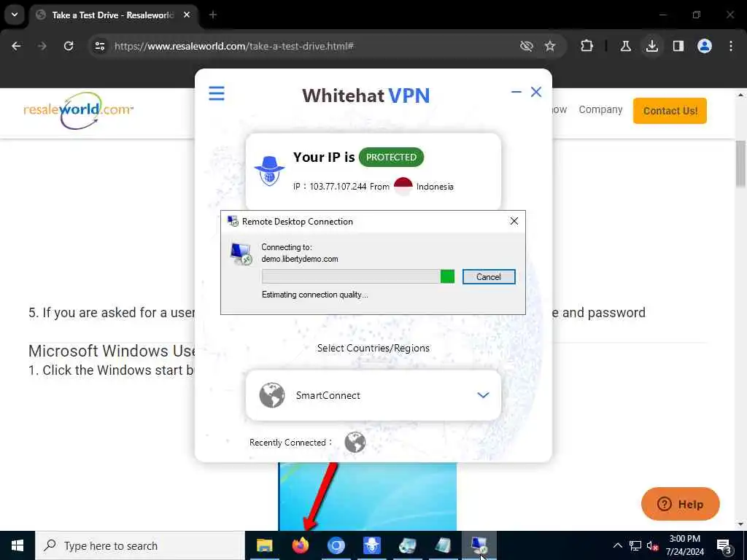Open a new browser tab
747x560 pixels.
(x=212, y=15)
